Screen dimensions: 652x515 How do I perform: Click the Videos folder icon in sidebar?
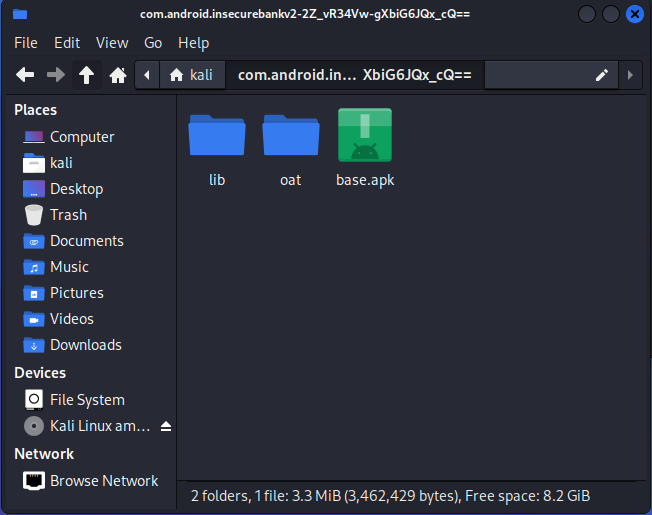(x=34, y=319)
